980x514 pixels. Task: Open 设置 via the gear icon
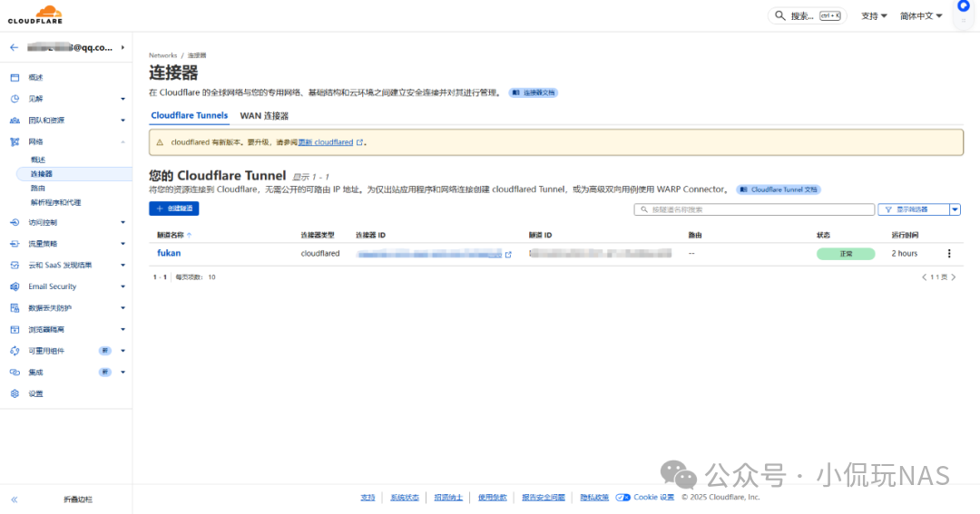tap(15, 393)
